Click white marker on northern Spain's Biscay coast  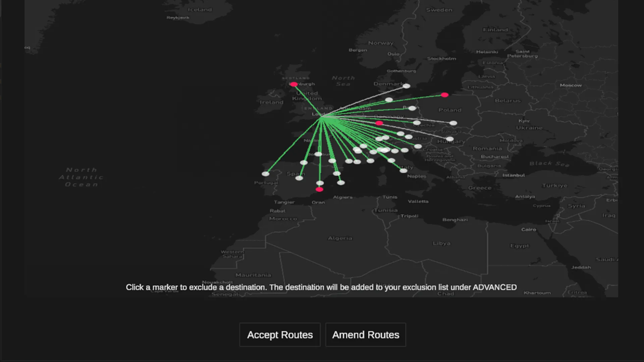coord(304,163)
